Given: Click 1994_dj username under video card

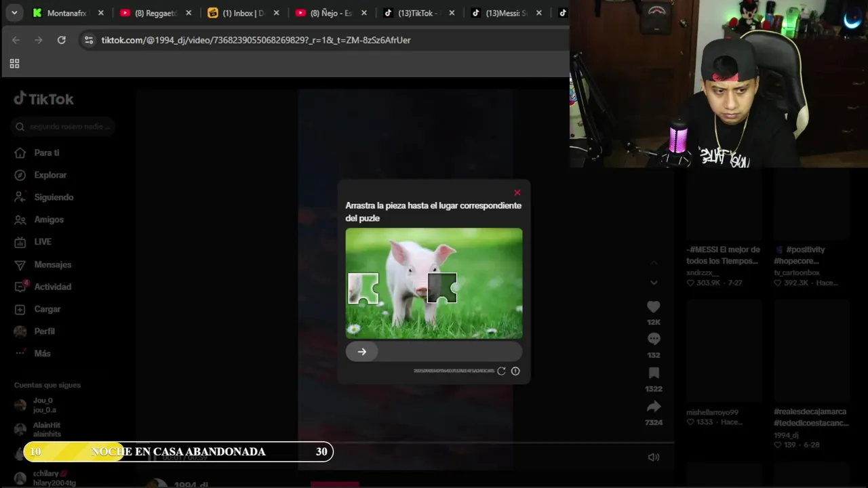Looking at the screenshot, I should point(787,435).
